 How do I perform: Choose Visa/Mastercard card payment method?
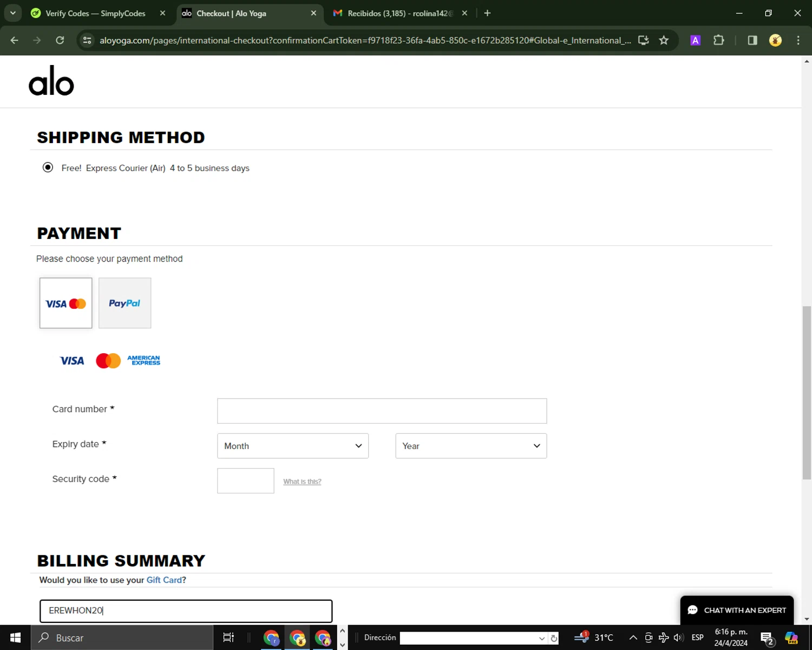tap(66, 303)
